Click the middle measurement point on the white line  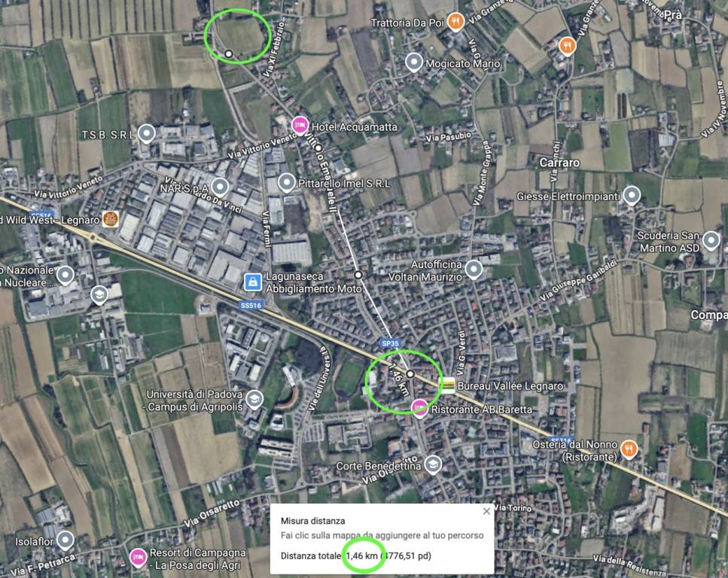[x=358, y=275]
